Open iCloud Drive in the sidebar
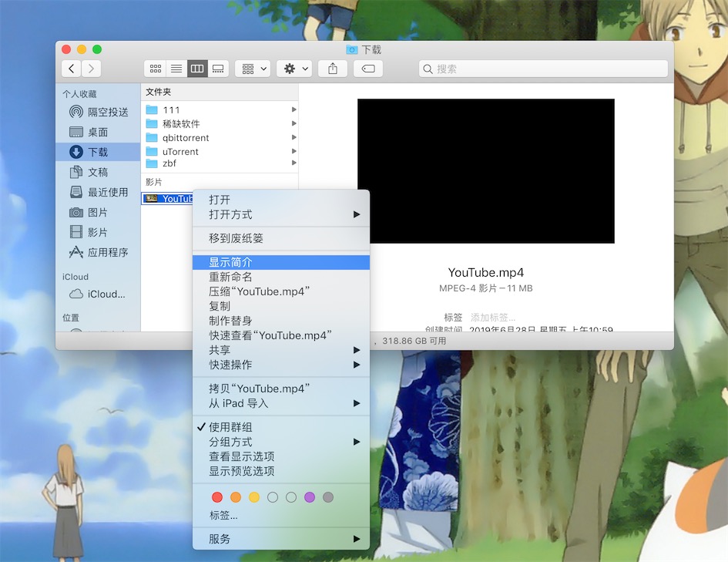Viewport: 728px width, 562px height. click(98, 294)
